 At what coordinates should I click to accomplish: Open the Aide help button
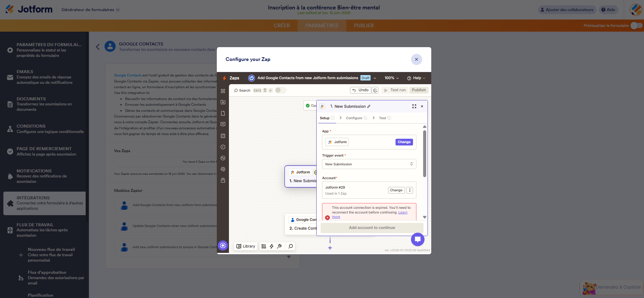(608, 10)
